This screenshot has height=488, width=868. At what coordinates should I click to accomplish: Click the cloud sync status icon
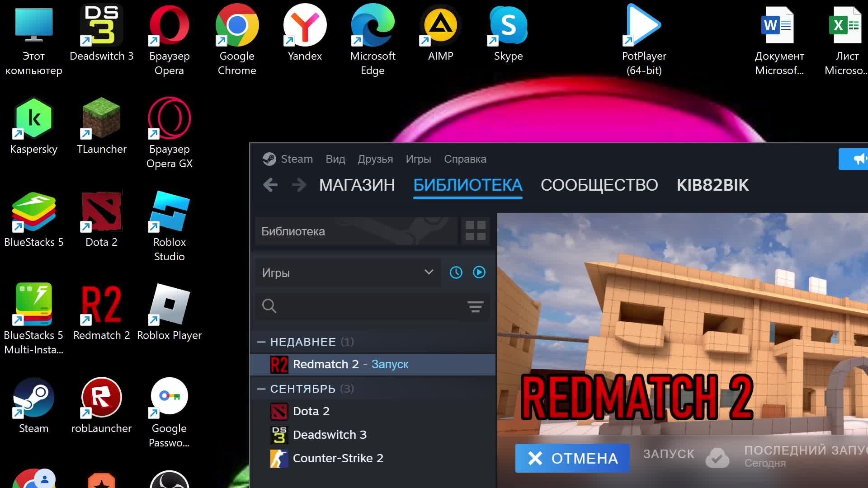tap(717, 458)
